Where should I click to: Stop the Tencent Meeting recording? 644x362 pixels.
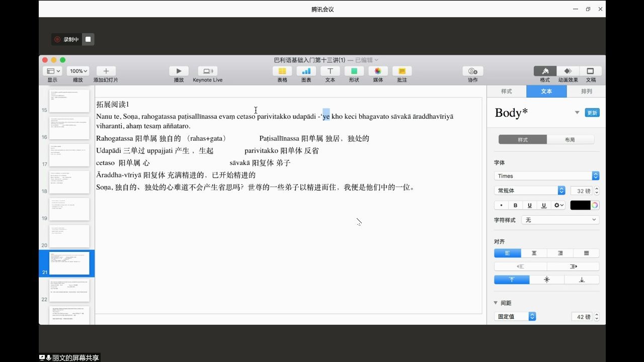(x=88, y=39)
